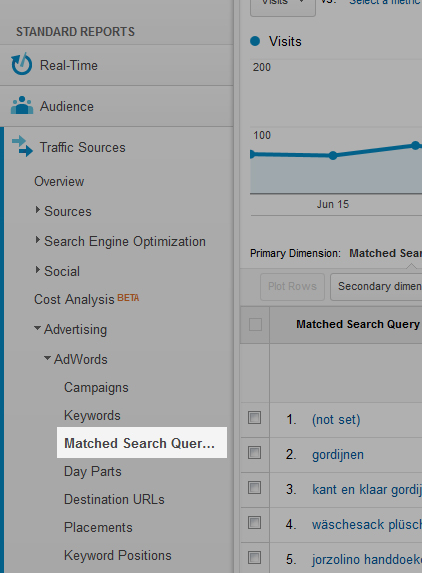Image resolution: width=422 pixels, height=573 pixels.
Task: Click the Audience people icon
Action: tap(22, 106)
